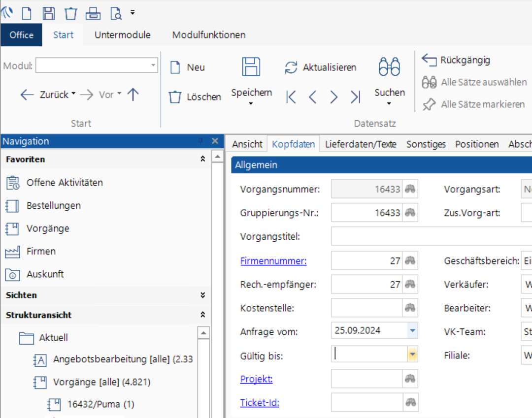Open Auskunft in favorites

pos(34,274)
